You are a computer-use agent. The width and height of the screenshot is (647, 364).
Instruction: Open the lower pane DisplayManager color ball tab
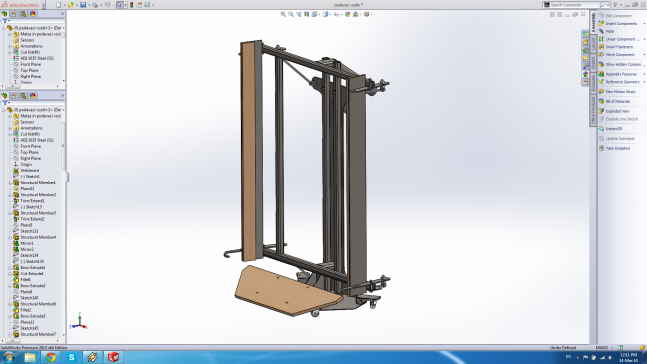[33, 95]
